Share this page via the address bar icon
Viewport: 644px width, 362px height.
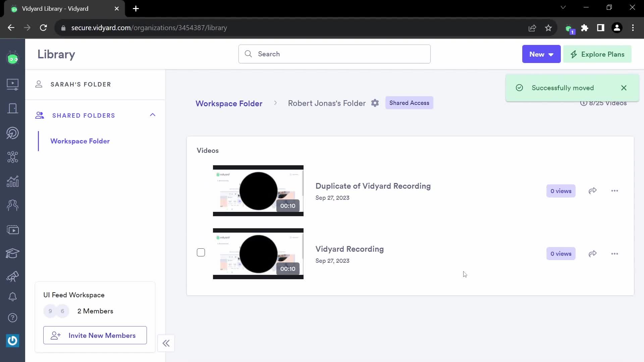pyautogui.click(x=532, y=28)
